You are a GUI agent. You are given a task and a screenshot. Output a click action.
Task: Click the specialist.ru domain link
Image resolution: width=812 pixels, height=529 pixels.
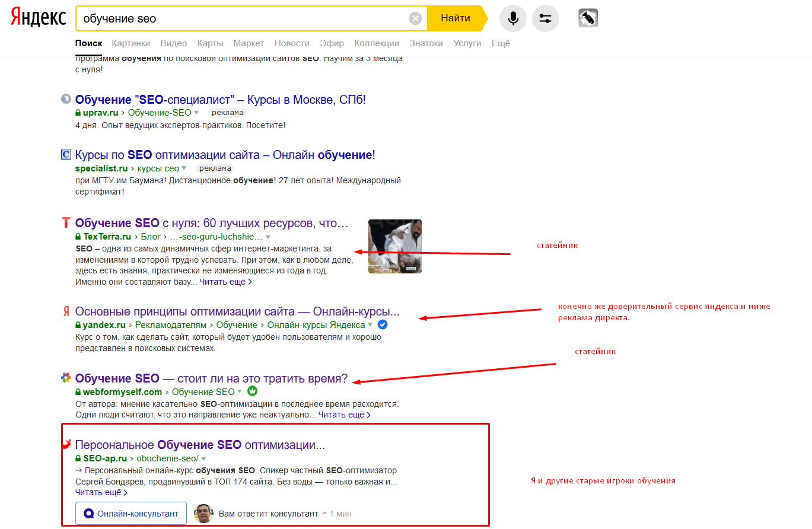(101, 168)
